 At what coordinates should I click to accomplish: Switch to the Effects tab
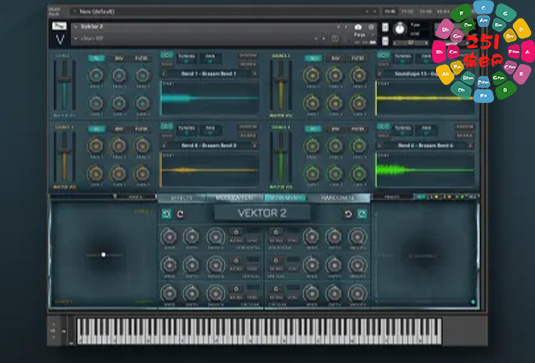182,198
